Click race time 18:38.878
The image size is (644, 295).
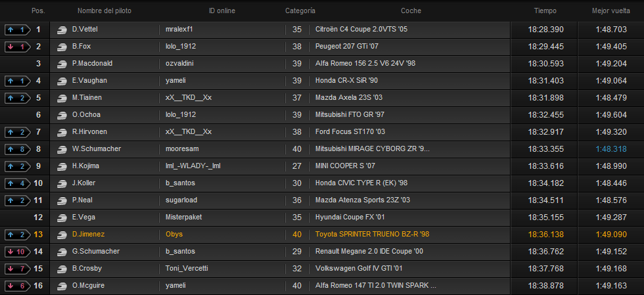pyautogui.click(x=546, y=286)
